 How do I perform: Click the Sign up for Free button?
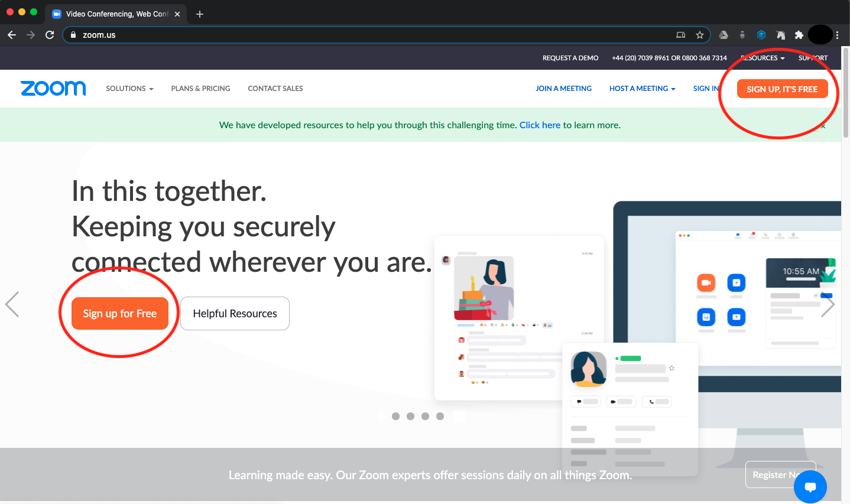point(120,313)
